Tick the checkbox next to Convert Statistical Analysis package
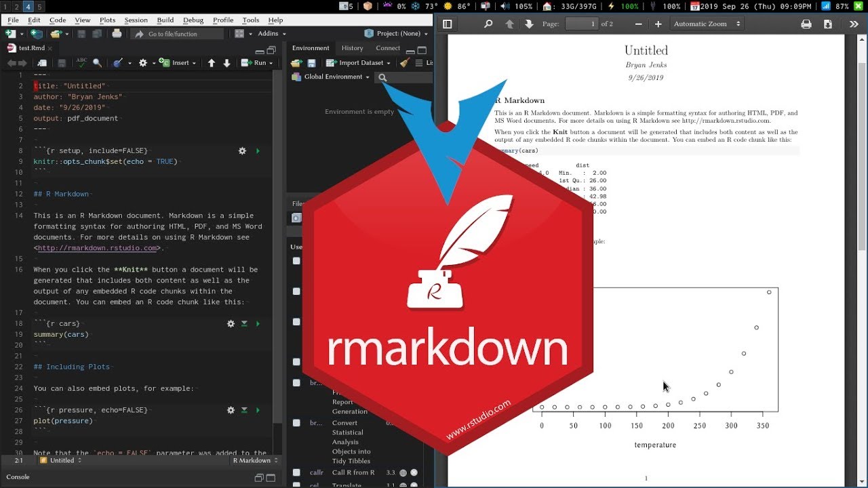Image resolution: width=868 pixels, height=488 pixels. coord(296,423)
